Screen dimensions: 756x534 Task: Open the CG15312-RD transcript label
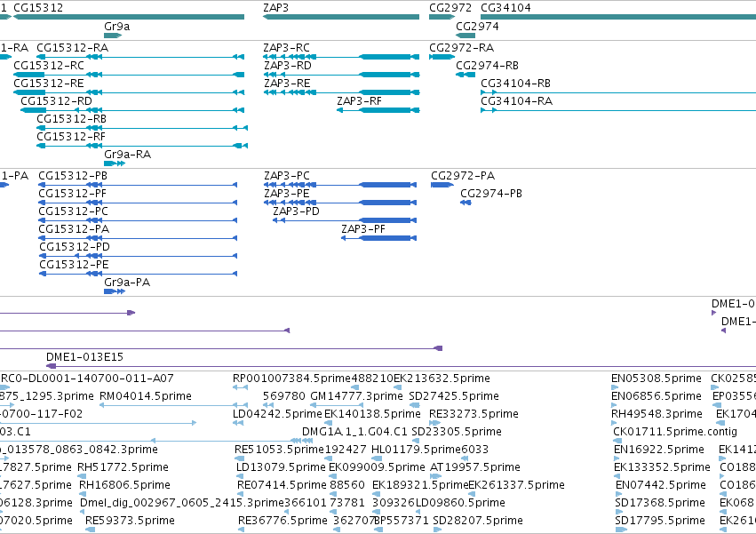(x=56, y=101)
